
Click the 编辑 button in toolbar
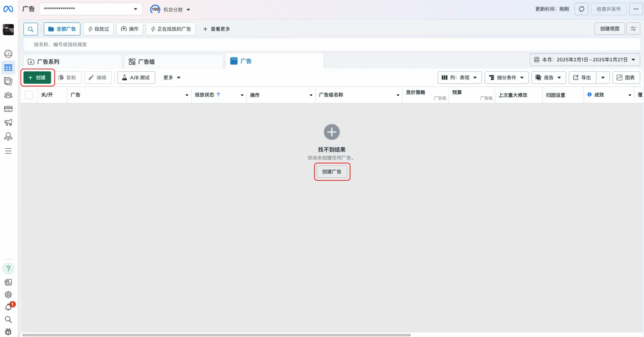pyautogui.click(x=98, y=78)
